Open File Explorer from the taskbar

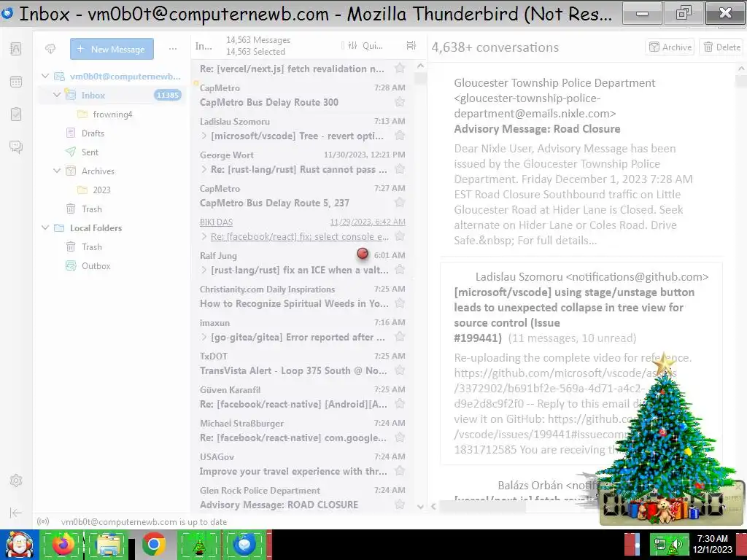click(x=109, y=544)
